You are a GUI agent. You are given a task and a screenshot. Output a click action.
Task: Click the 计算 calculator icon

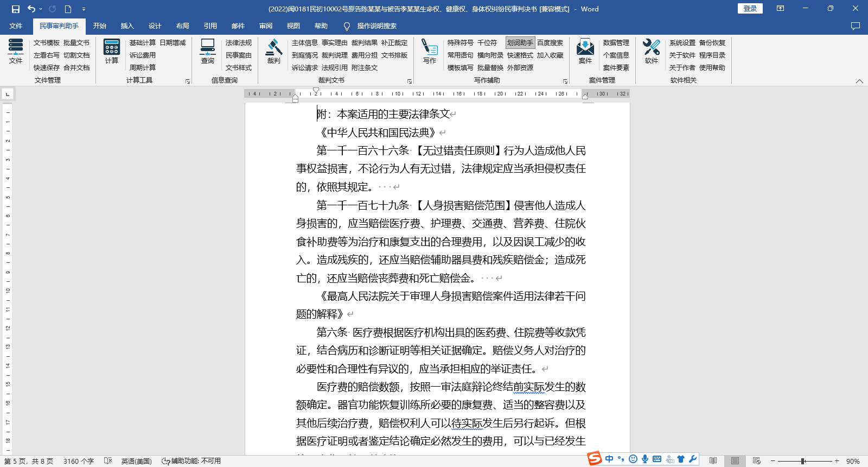(x=112, y=52)
